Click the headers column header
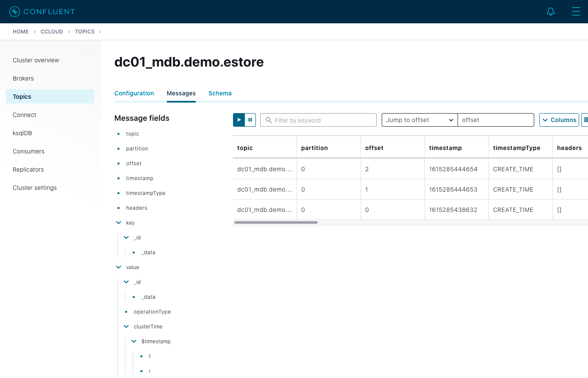The width and height of the screenshot is (588, 378). coord(570,147)
